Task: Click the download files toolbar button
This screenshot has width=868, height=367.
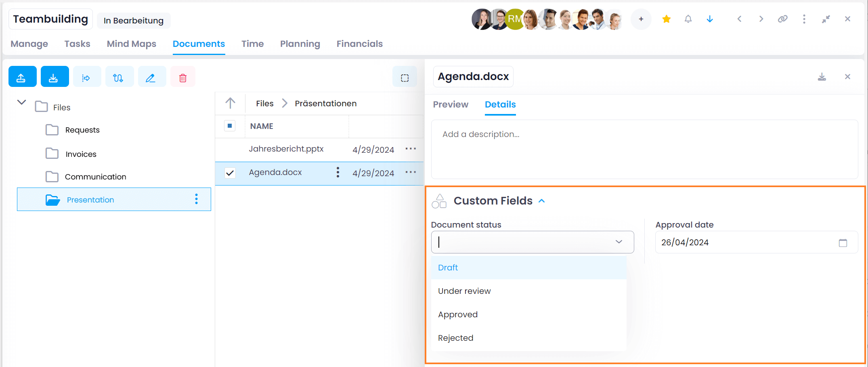Action: click(55, 77)
